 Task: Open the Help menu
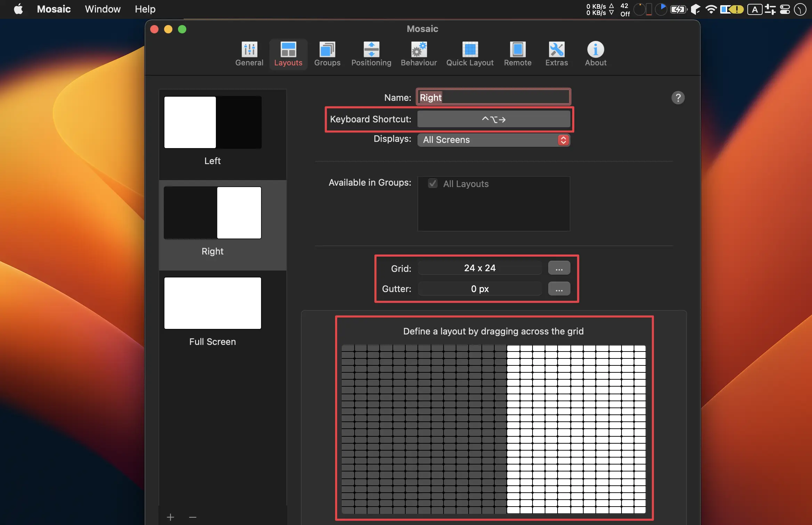pyautogui.click(x=145, y=9)
